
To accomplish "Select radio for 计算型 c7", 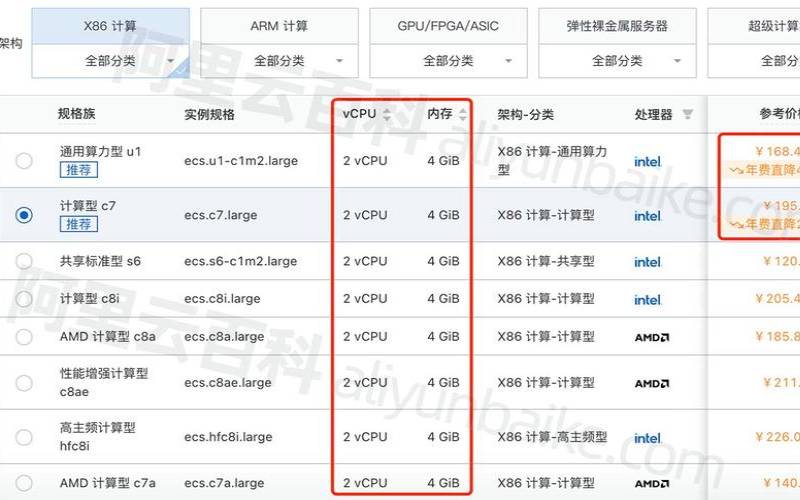I will 23,215.
